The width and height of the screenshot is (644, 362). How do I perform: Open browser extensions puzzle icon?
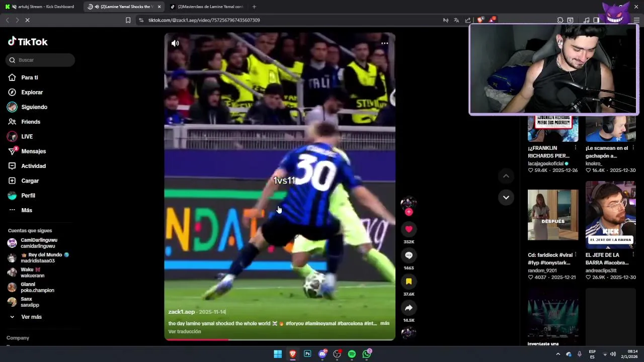point(560,20)
